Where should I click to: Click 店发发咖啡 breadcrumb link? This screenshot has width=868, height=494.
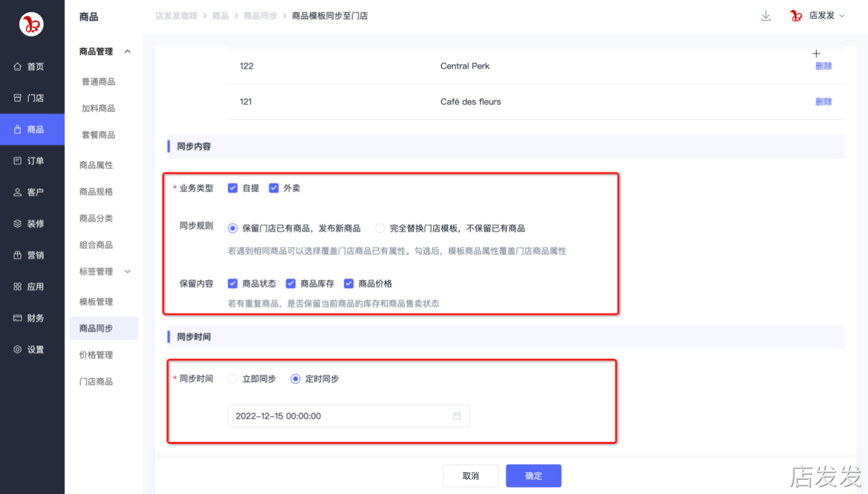click(x=178, y=16)
